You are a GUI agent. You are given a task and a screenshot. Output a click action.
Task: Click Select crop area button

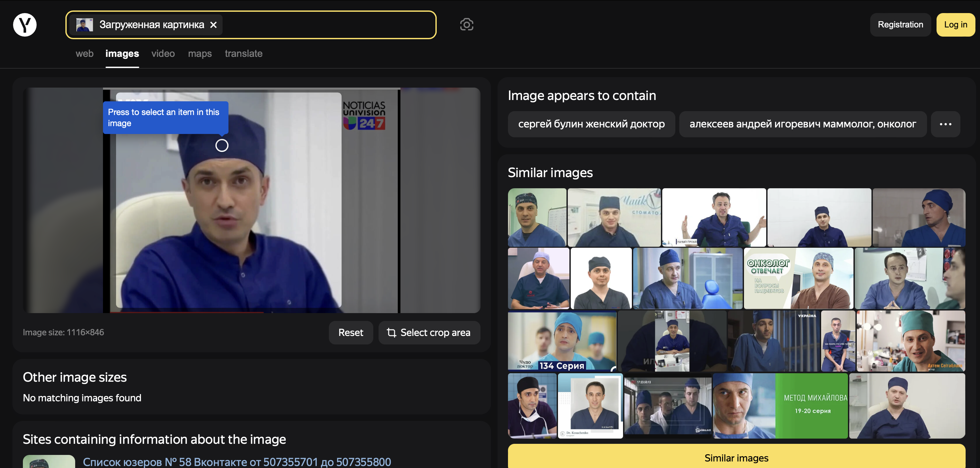[x=429, y=333]
